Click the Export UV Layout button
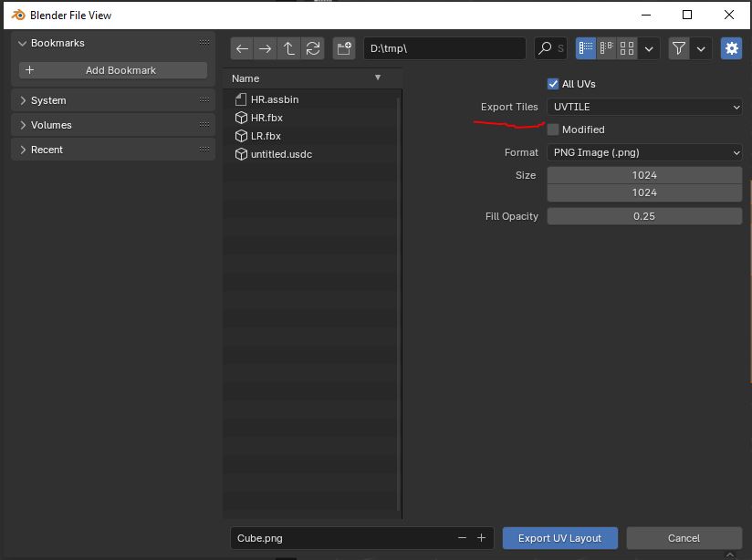Image resolution: width=752 pixels, height=560 pixels. pyautogui.click(x=559, y=538)
